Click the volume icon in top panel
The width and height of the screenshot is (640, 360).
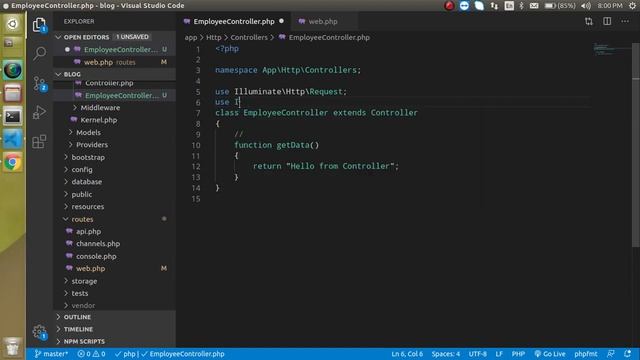pyautogui.click(x=586, y=6)
